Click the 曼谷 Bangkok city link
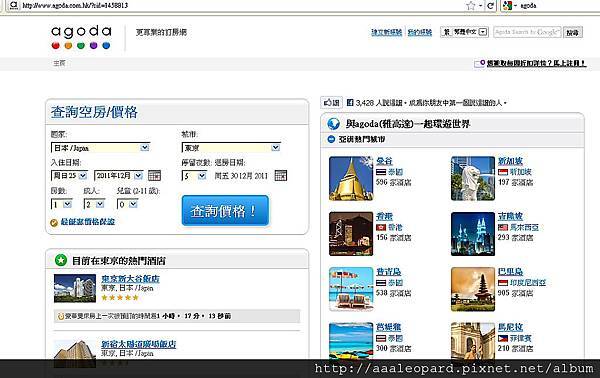Screen dimensions: 600x378 click(384, 161)
